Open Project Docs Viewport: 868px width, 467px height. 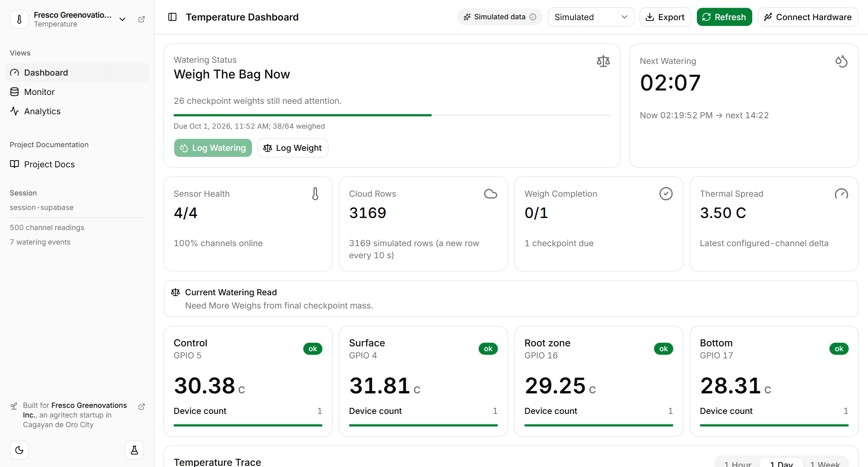pyautogui.click(x=77, y=164)
